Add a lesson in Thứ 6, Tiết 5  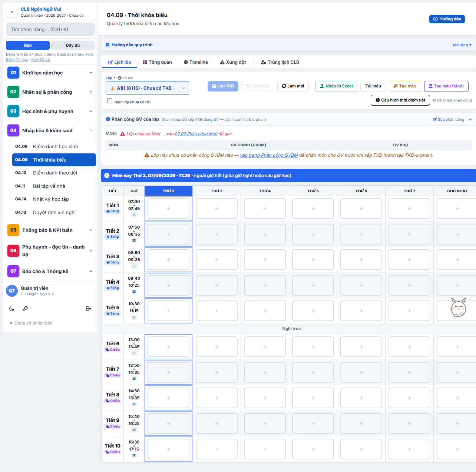point(361,311)
